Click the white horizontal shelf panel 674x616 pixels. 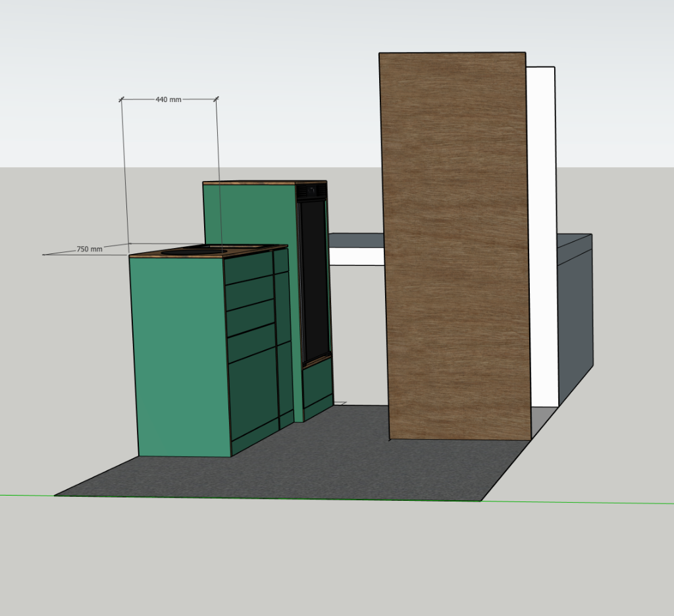357,256
